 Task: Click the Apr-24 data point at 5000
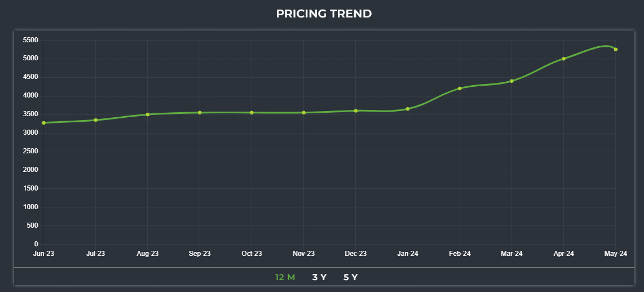click(x=564, y=59)
